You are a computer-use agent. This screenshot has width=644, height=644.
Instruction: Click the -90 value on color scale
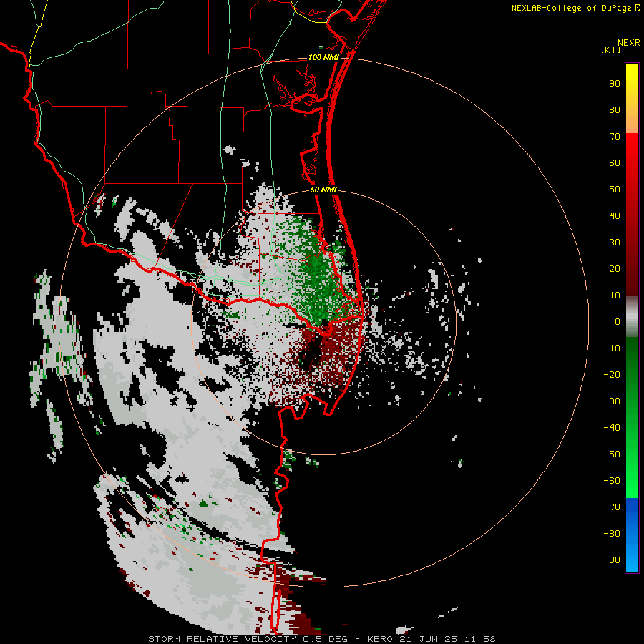click(x=612, y=560)
